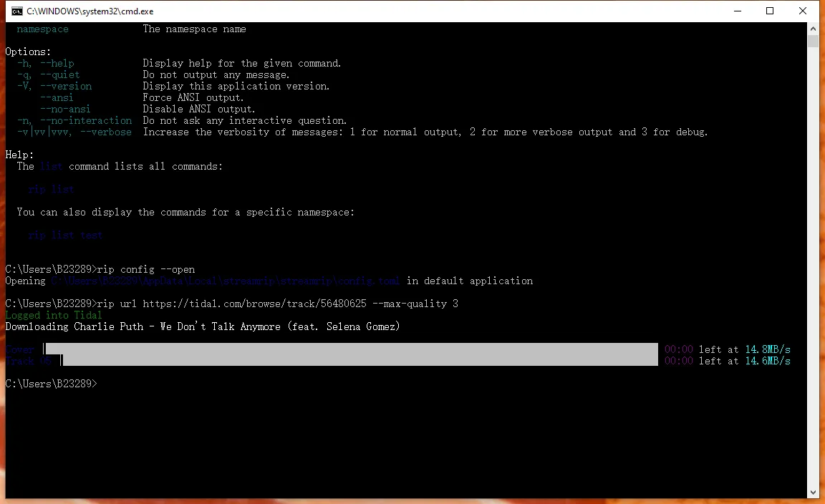Click the scrollbar up arrow
This screenshot has width=825, height=504.
[813, 29]
